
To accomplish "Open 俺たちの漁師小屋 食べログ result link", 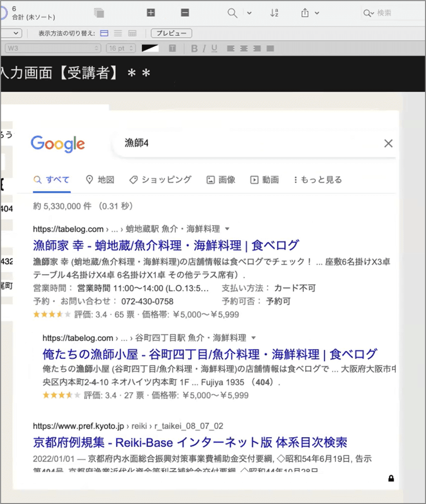I will 210,354.
